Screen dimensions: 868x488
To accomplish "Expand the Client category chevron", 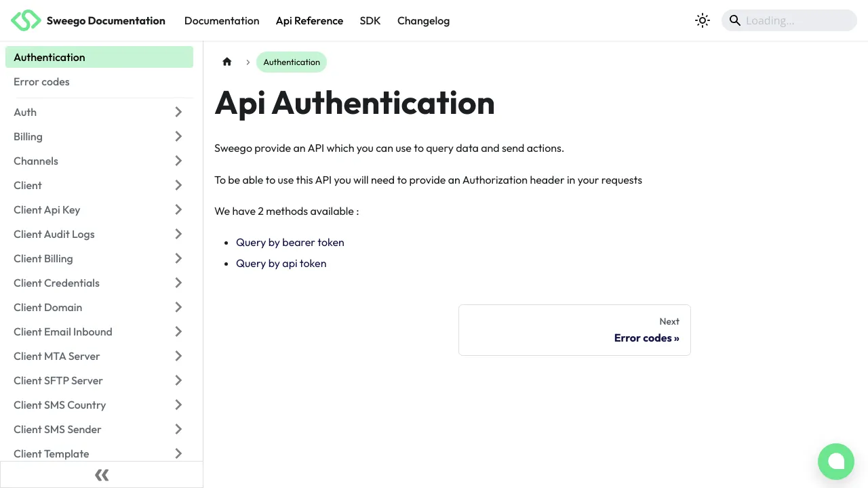I will (178, 185).
